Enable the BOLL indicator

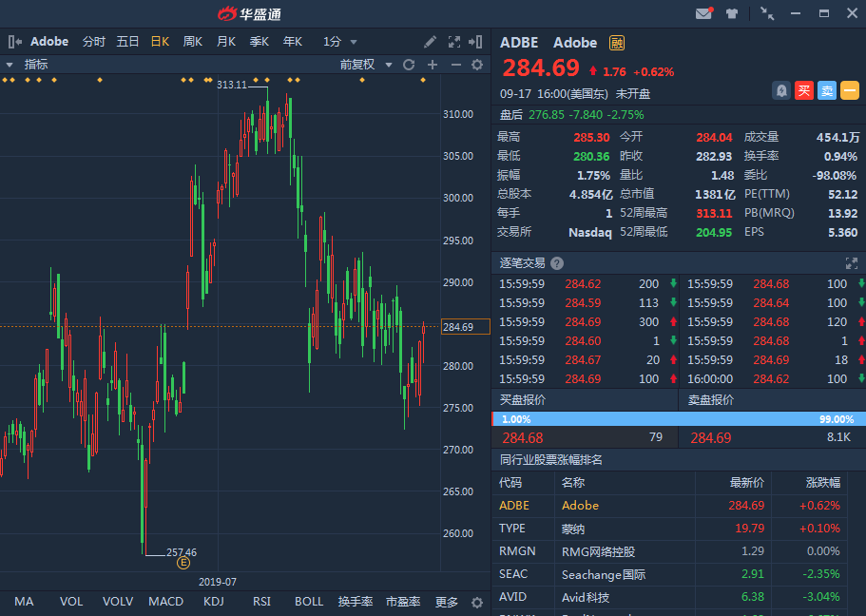coord(309,602)
